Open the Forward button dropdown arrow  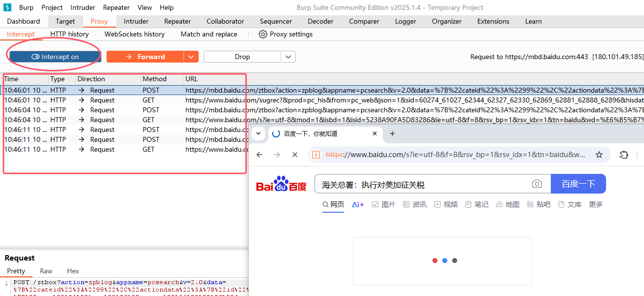[191, 57]
